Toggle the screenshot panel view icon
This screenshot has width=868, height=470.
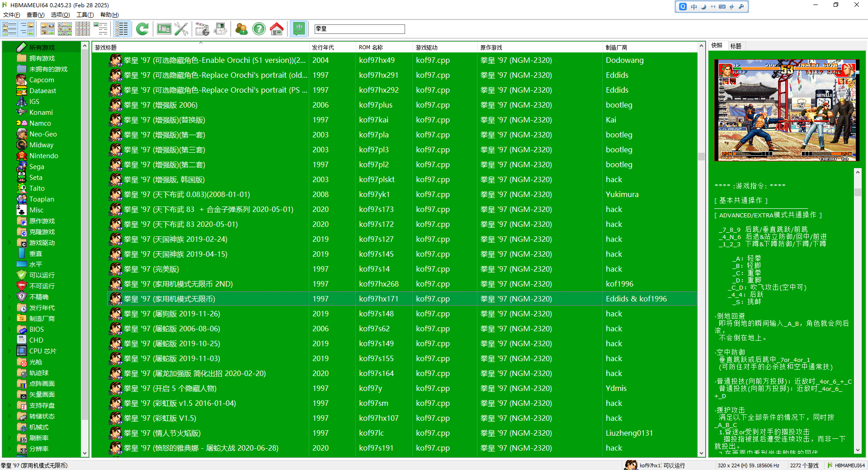pos(28,29)
